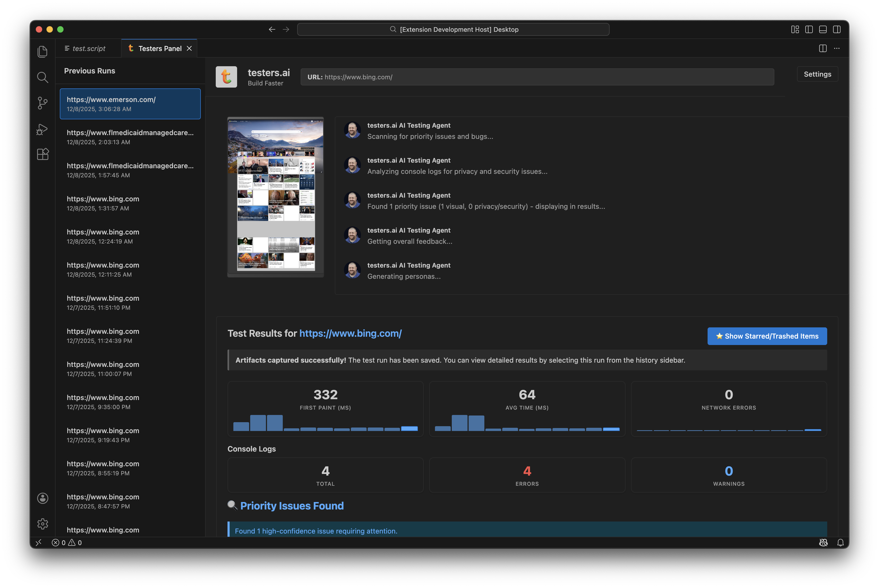Open Settings in the testers.ai panel

(x=817, y=74)
